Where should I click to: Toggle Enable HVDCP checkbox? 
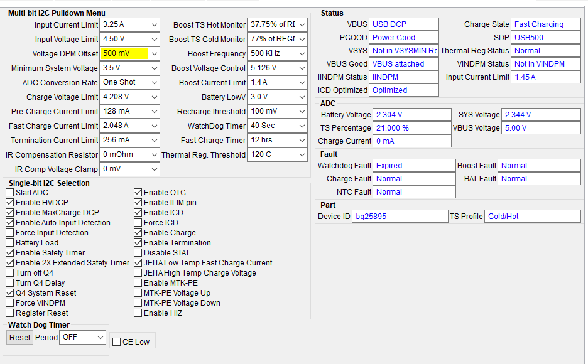tap(10, 203)
